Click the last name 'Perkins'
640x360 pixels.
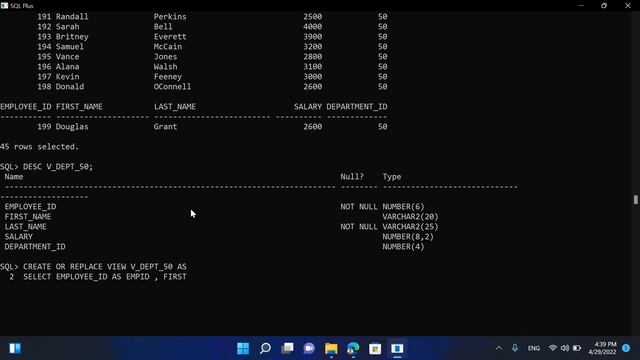(170, 17)
